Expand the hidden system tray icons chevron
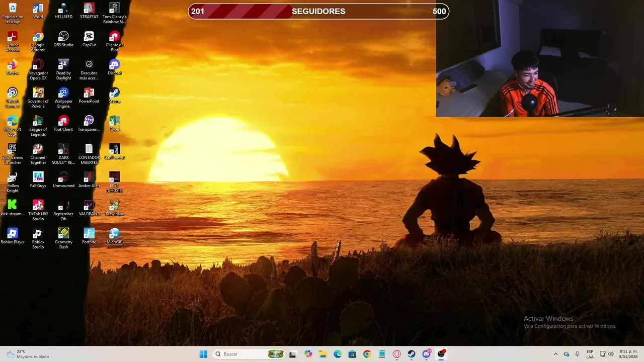Image resolution: width=644 pixels, height=362 pixels. click(555, 354)
